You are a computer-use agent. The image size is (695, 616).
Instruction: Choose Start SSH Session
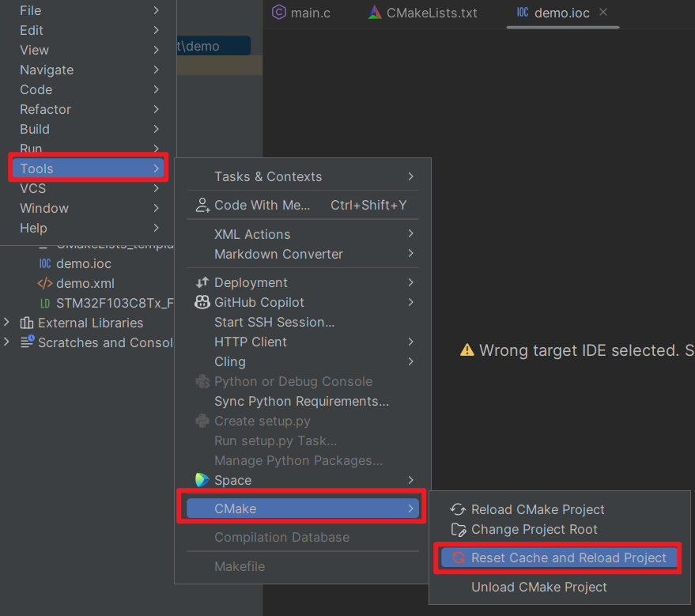(303, 322)
